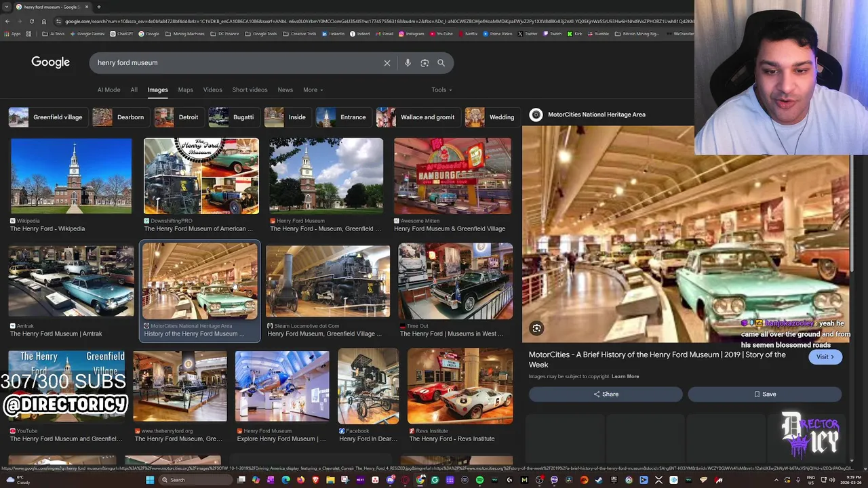Open the DC Finance bookmark folder
868x488 pixels.
coord(224,34)
